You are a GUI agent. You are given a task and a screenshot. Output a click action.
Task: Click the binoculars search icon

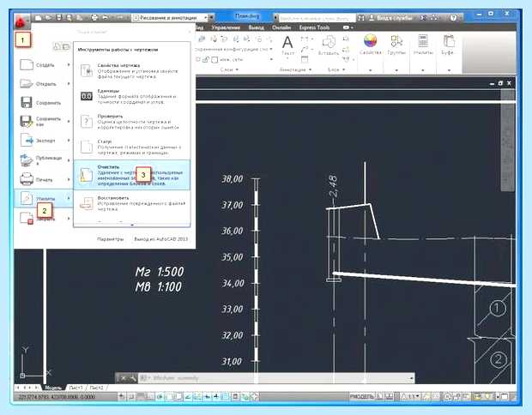361,18
